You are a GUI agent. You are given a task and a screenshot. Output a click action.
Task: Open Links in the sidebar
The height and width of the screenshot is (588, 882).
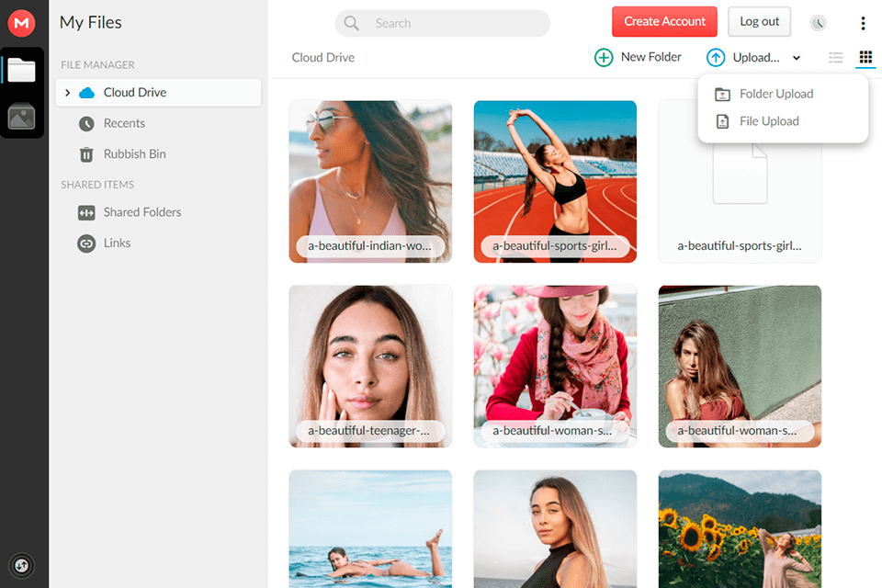pos(159,243)
